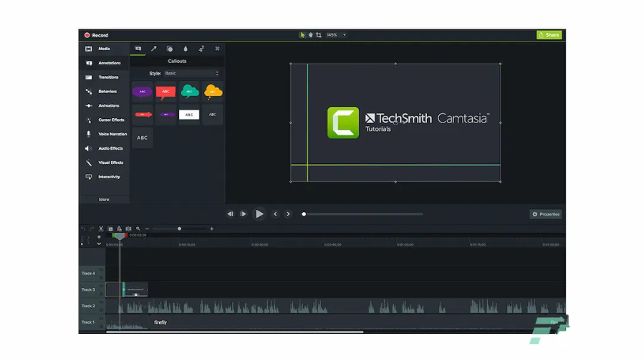
Task: Click the timeline zoom magnifier icon
Action: click(138, 228)
